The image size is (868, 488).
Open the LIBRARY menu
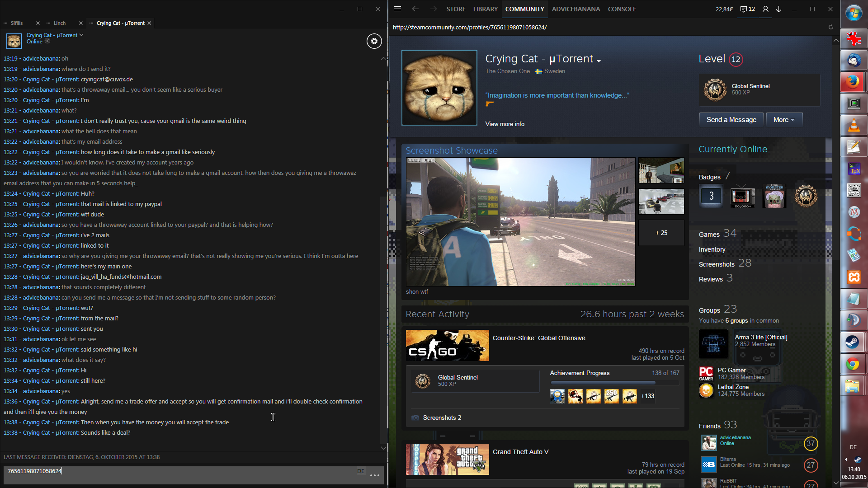tap(485, 9)
